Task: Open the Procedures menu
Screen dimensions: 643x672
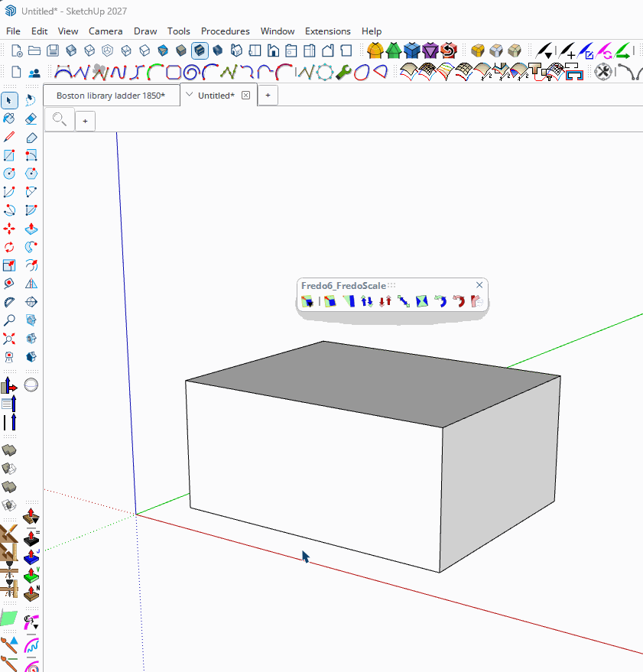Action: pyautogui.click(x=226, y=31)
